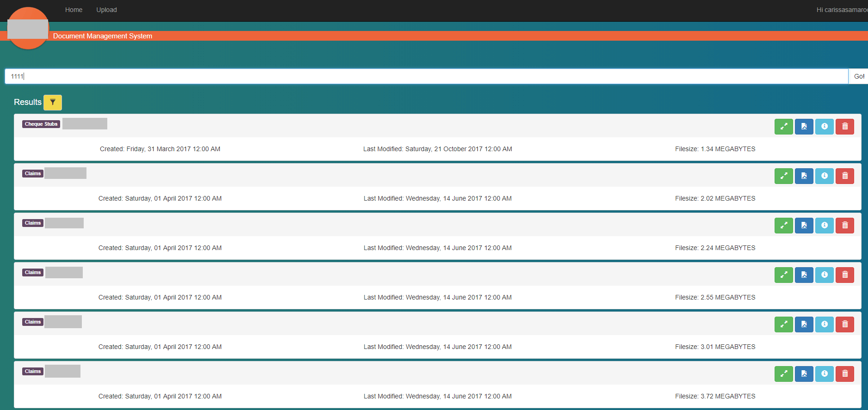Open the yellow Results filter button

pos(53,102)
